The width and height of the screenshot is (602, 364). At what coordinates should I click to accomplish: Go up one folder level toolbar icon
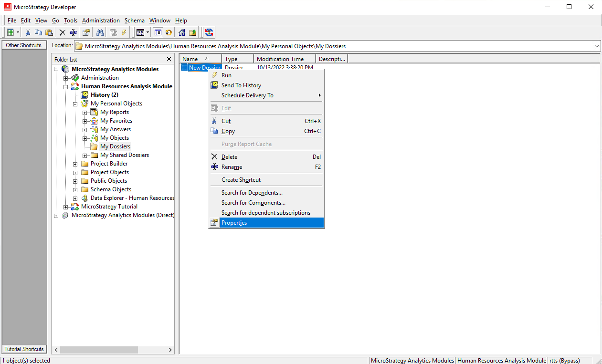(x=192, y=32)
